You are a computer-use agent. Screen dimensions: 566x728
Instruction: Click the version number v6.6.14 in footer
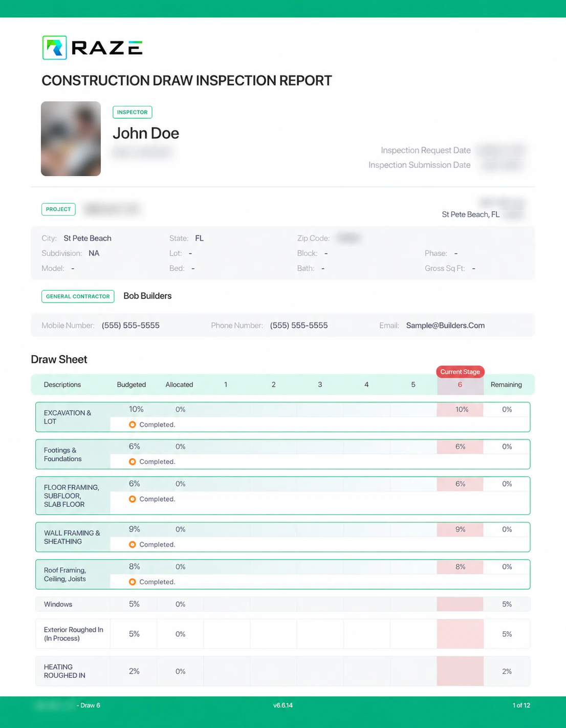[283, 705]
